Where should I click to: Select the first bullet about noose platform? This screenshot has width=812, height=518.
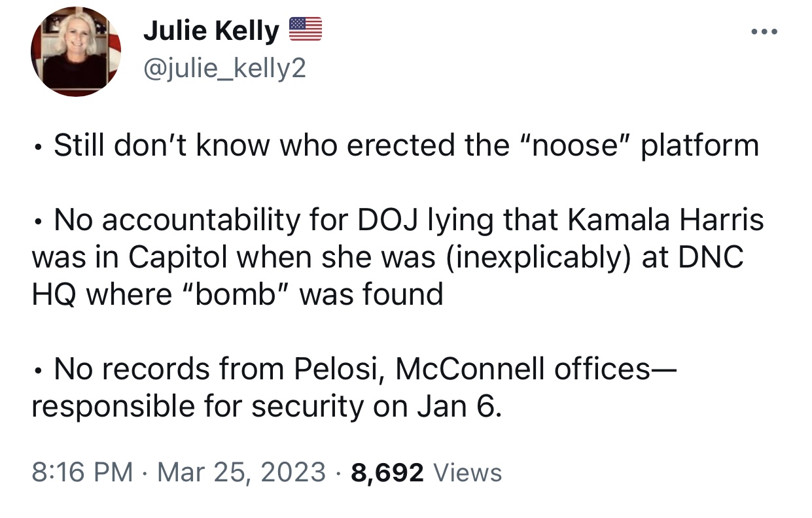(395, 146)
